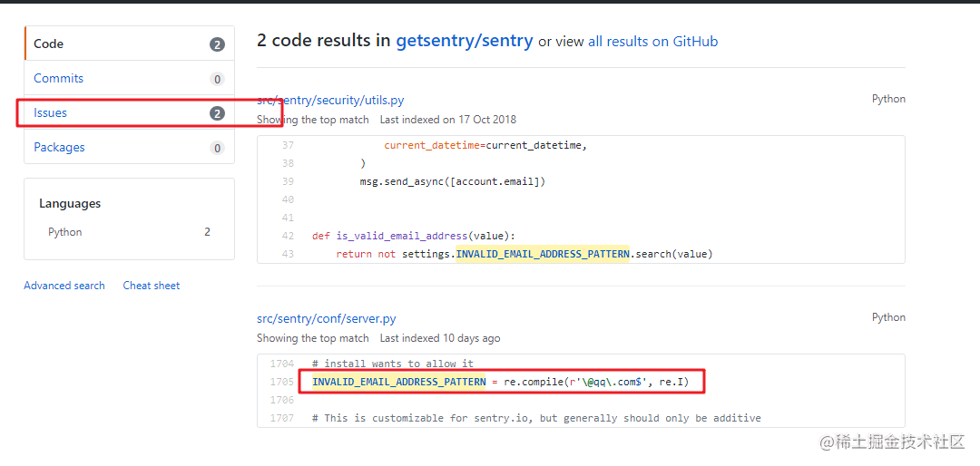Open the Advanced search link

64,286
